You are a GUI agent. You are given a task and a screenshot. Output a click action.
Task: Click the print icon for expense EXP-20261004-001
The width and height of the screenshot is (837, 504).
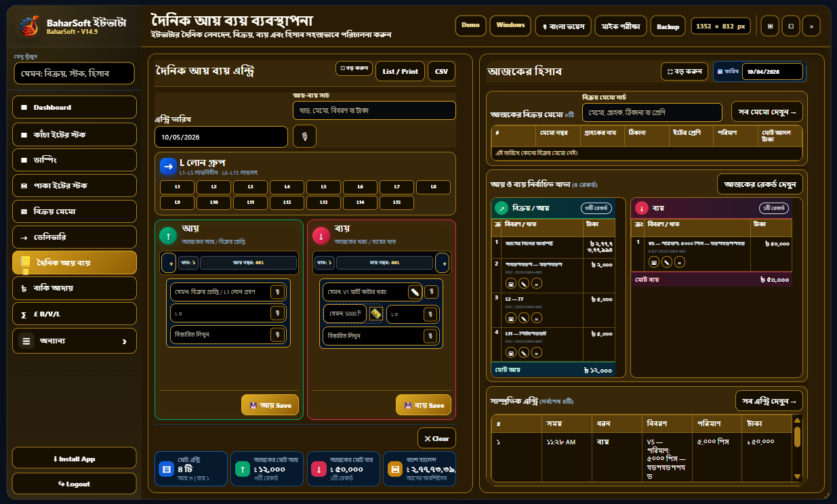pyautogui.click(x=654, y=261)
